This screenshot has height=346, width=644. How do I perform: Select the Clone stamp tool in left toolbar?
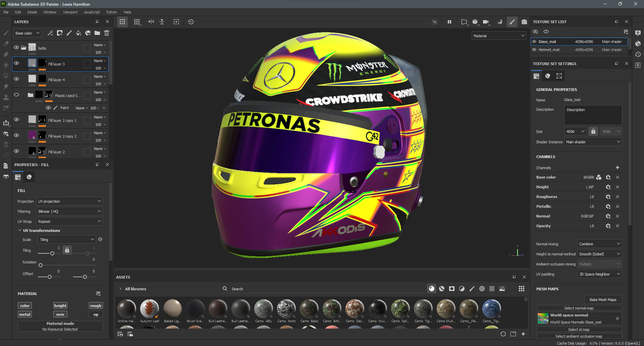coord(6,97)
